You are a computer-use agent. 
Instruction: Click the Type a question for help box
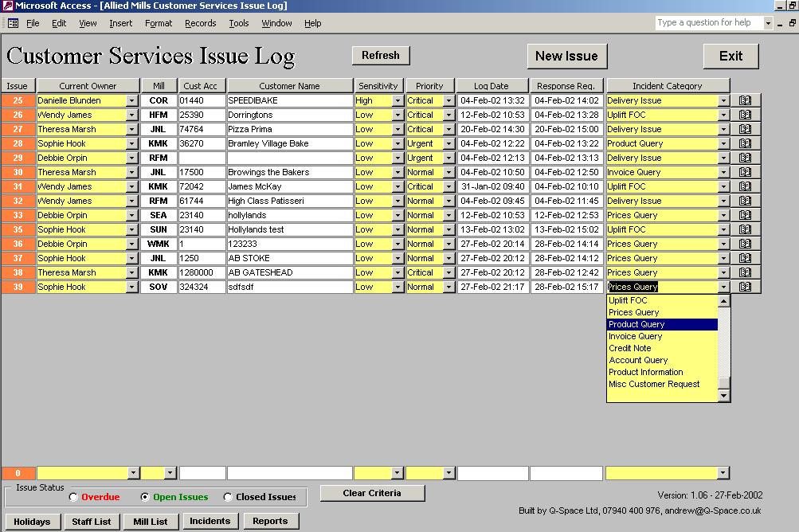click(x=709, y=22)
